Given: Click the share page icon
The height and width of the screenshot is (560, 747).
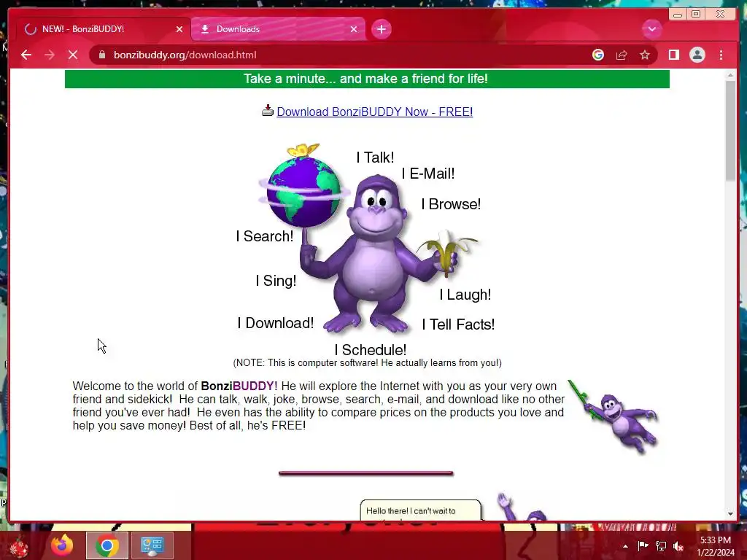Looking at the screenshot, I should (x=622, y=55).
